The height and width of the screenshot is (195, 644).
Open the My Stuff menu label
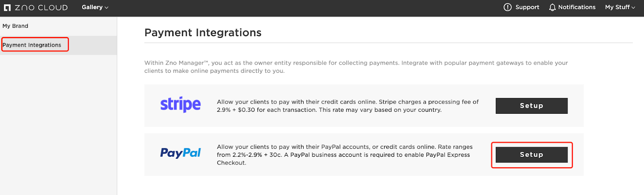tap(617, 7)
